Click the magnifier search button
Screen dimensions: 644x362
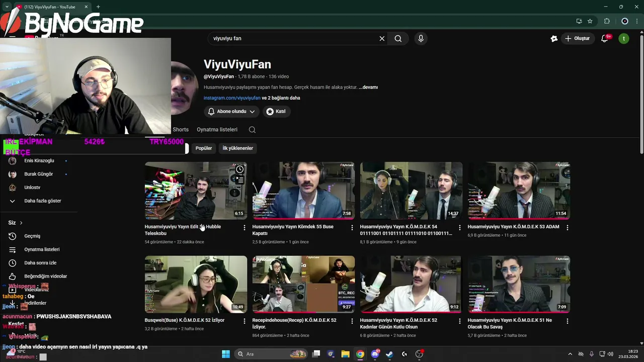click(398, 39)
